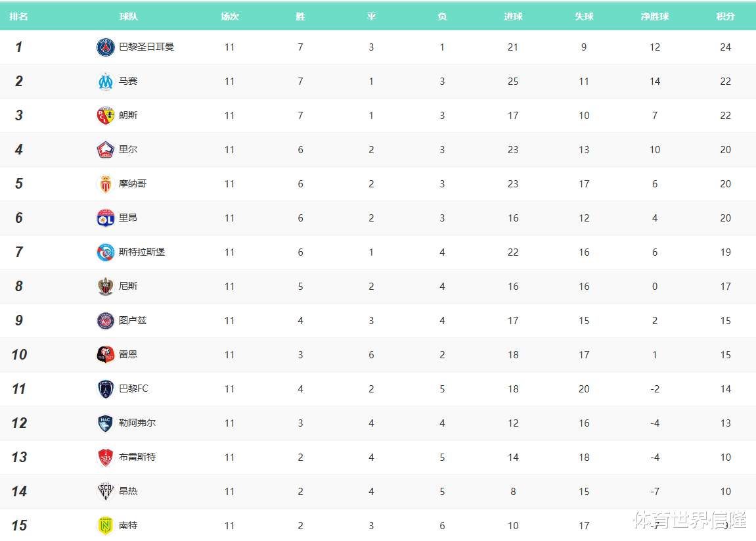Viewport: 756px width, 541px height.
Task: Click the 净胜球 goal difference header
Action: (x=654, y=16)
